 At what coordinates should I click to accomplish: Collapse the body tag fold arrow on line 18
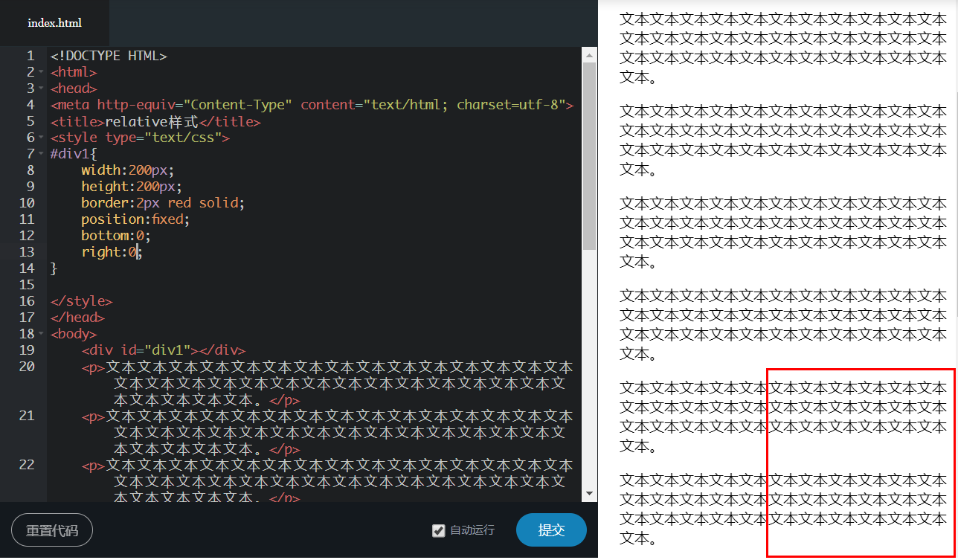[42, 334]
